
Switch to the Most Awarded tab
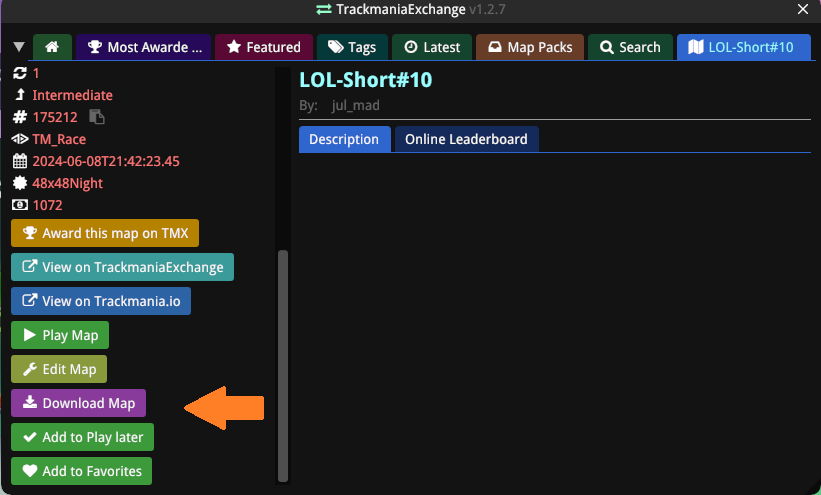tap(144, 47)
